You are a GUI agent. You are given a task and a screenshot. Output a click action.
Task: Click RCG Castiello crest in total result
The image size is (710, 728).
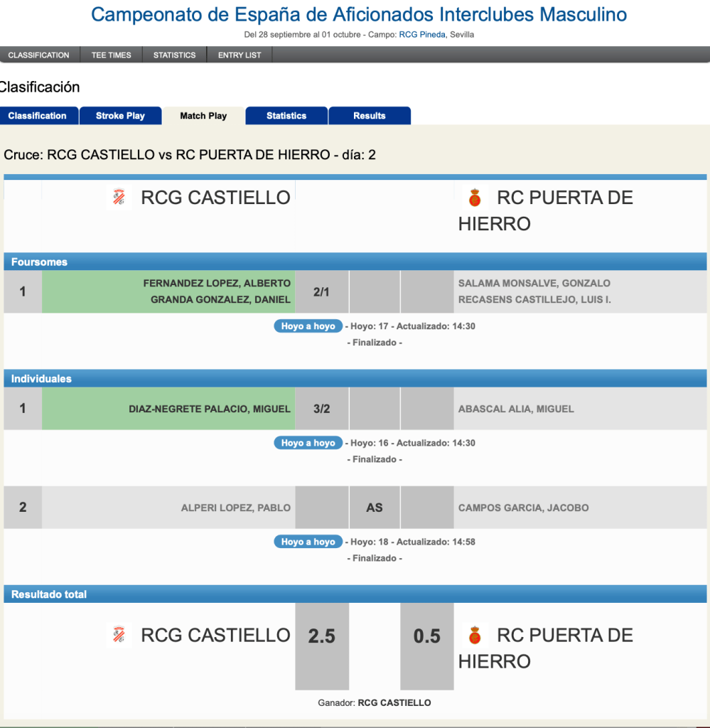click(x=119, y=634)
